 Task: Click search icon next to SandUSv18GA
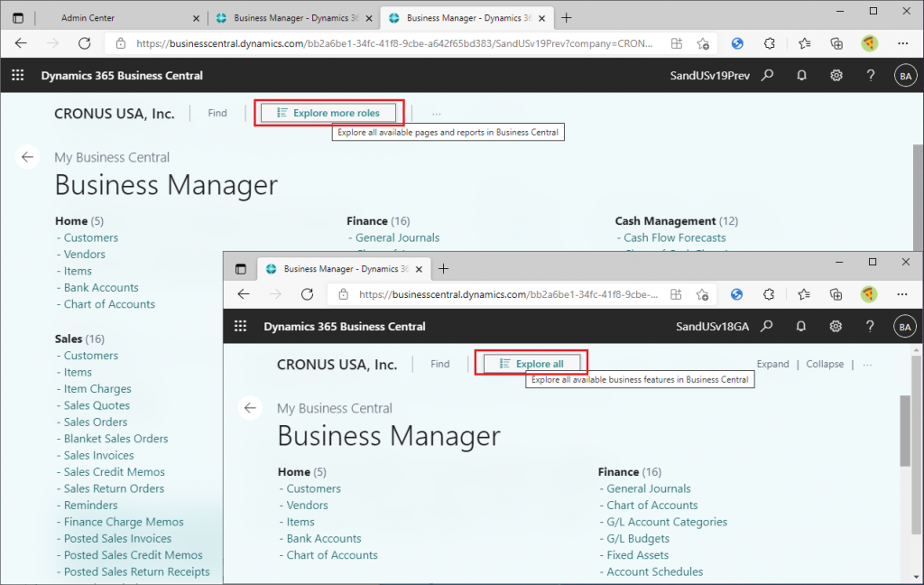tap(767, 326)
